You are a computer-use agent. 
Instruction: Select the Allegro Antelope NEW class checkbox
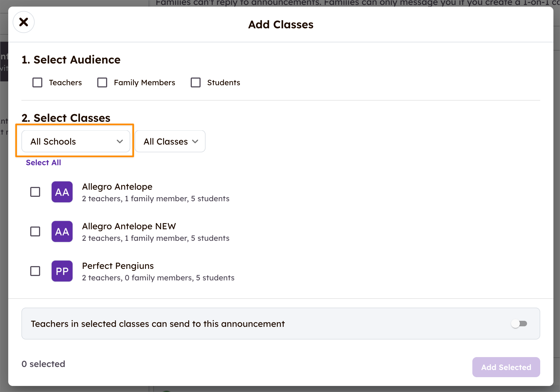35,231
